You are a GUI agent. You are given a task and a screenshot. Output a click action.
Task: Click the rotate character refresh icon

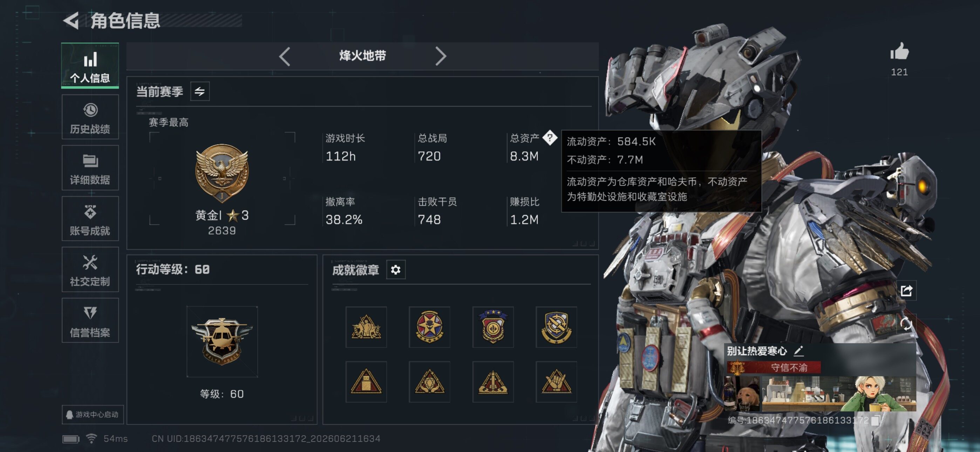(x=906, y=324)
